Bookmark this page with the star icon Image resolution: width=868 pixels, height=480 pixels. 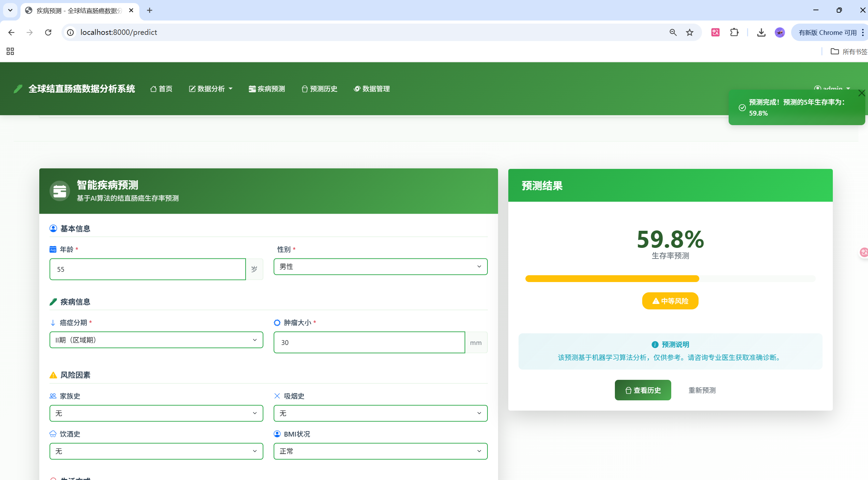click(690, 32)
